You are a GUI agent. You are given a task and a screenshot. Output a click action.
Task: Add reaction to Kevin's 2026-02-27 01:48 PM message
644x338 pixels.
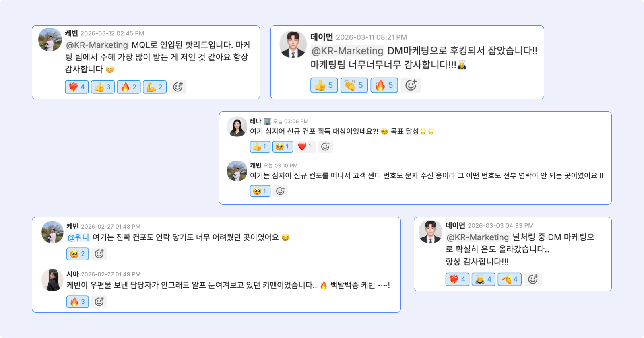coord(99,254)
